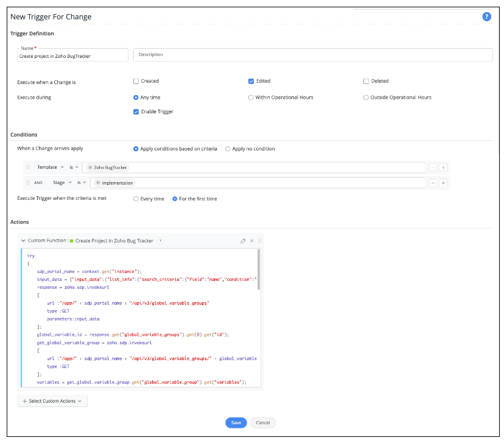Click the Save button
504x443 pixels.
236,423
